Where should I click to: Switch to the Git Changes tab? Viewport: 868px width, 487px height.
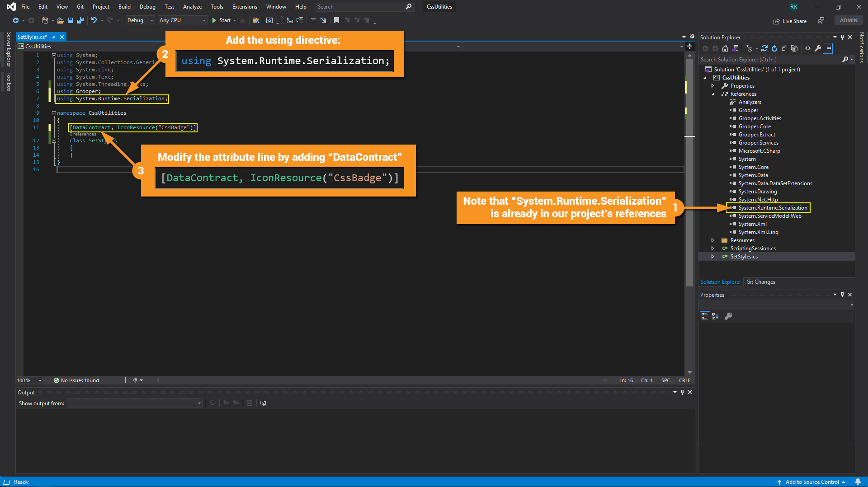click(760, 282)
